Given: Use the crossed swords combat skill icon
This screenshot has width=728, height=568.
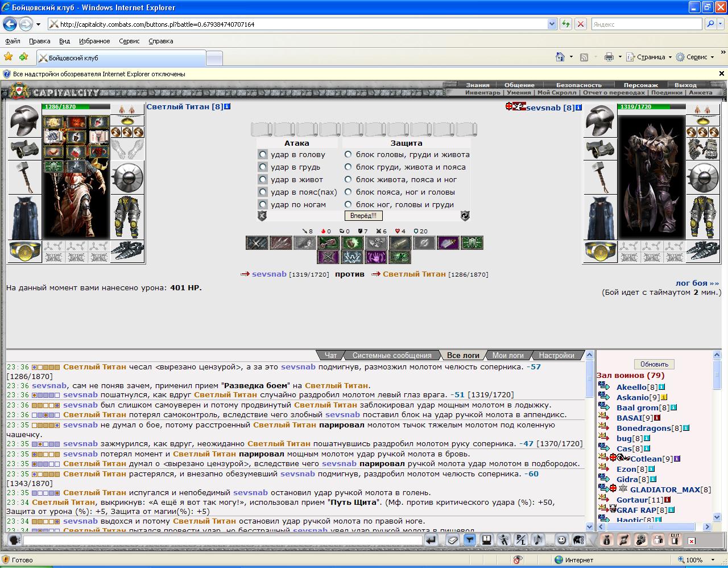Looking at the screenshot, I should (x=257, y=243).
